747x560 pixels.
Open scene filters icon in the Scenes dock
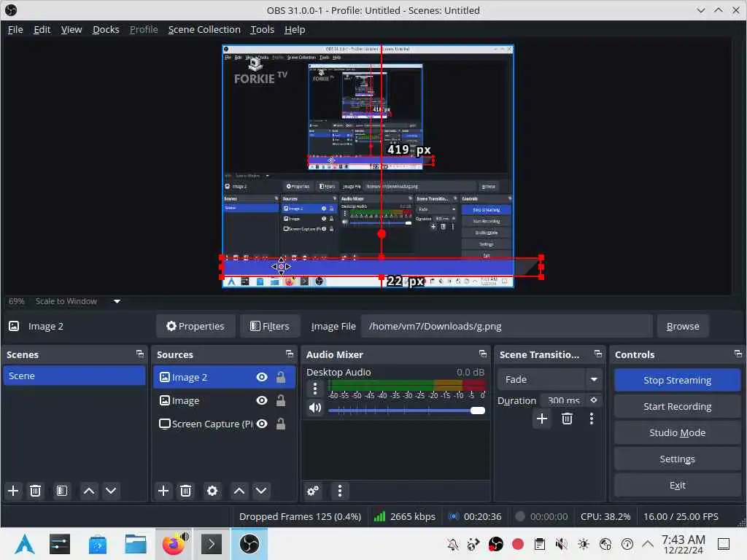(x=62, y=491)
